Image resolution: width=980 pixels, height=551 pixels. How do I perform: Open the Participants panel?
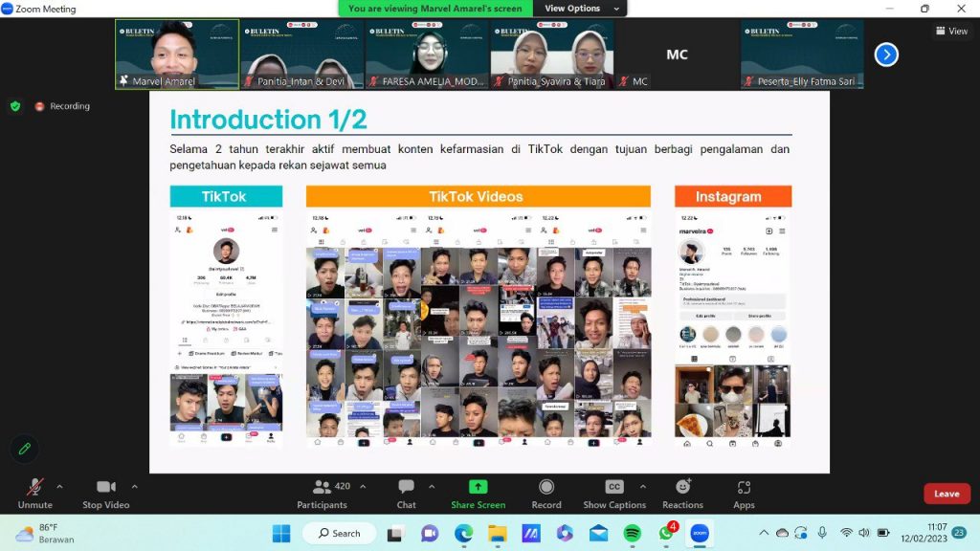[322, 494]
